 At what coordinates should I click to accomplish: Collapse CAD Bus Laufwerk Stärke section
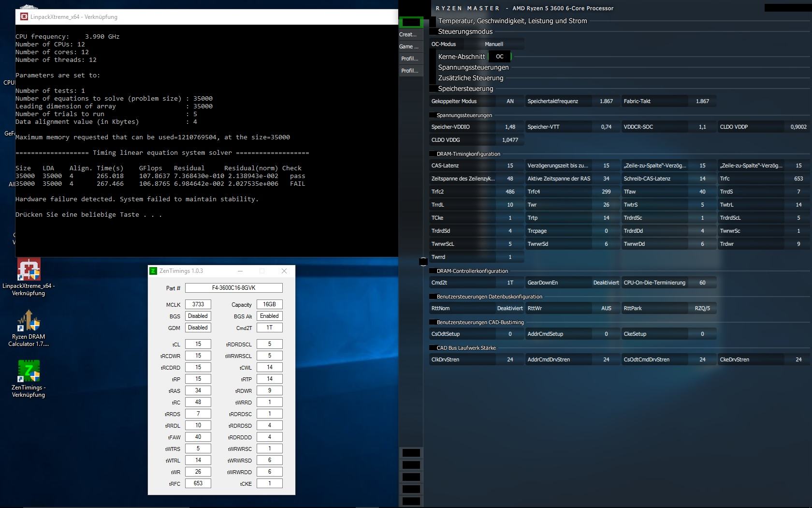[x=466, y=348]
